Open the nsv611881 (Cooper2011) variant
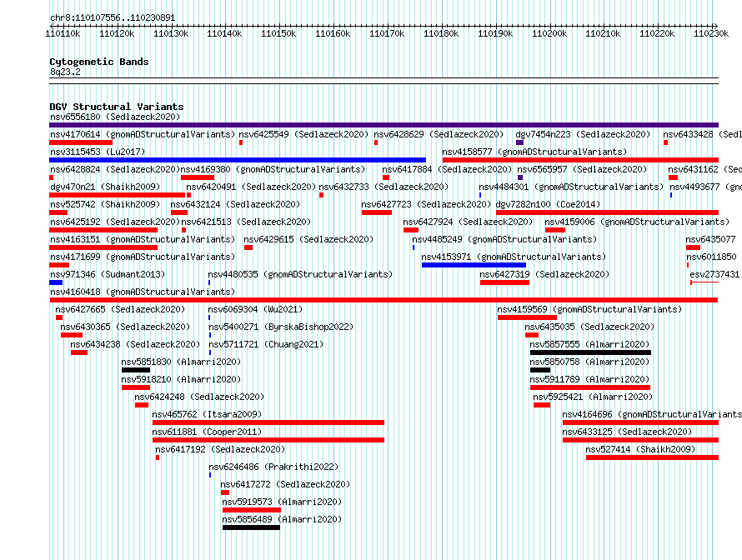This screenshot has width=742, height=560. coord(207,432)
